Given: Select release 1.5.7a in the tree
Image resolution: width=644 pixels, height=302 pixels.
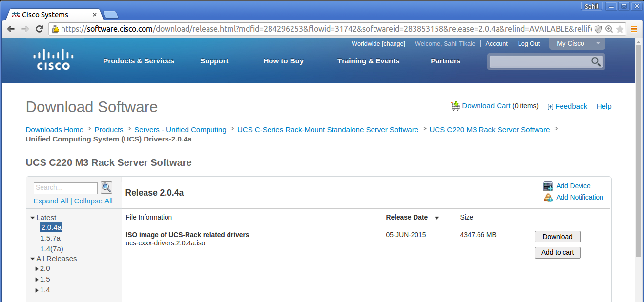Looking at the screenshot, I should tap(50, 238).
